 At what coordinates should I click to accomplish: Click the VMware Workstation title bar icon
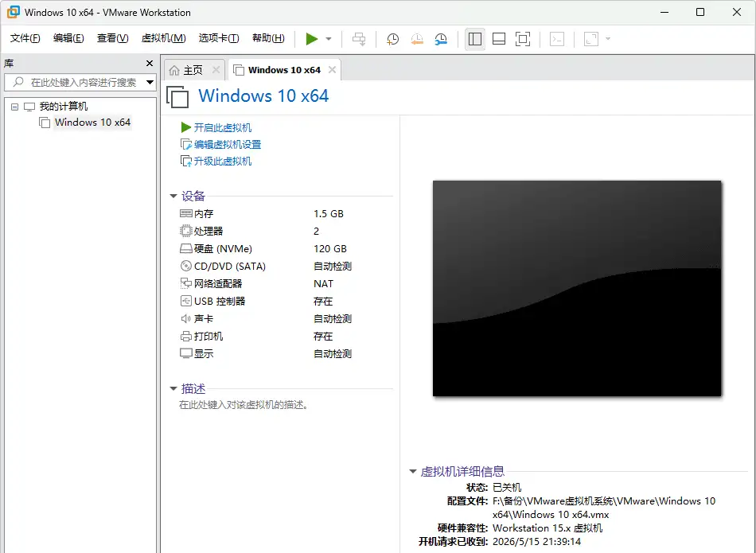[13, 12]
